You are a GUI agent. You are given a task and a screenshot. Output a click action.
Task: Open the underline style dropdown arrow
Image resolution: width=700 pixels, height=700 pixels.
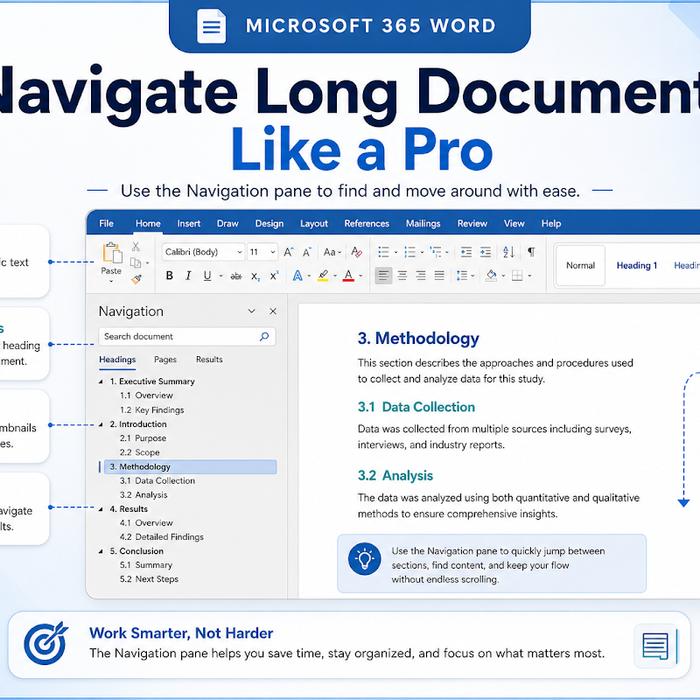pos(221,276)
